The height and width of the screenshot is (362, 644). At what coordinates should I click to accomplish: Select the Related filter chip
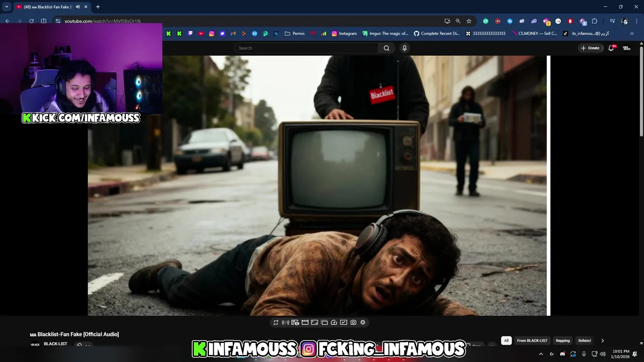click(x=584, y=340)
